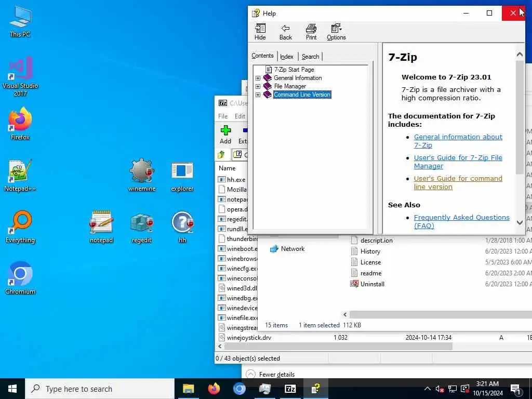Select the History file in Explorer

(365, 251)
